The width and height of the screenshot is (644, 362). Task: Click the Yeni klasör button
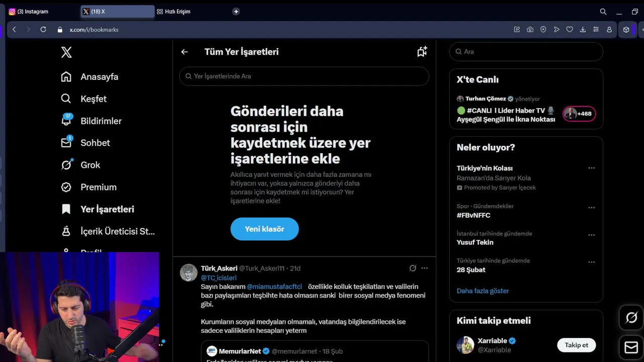pos(265,229)
